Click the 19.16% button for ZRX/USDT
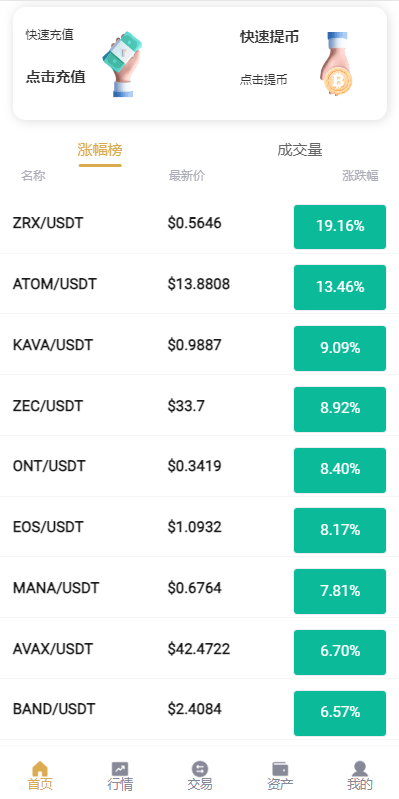Image resolution: width=399 pixels, height=799 pixels. coord(340,226)
